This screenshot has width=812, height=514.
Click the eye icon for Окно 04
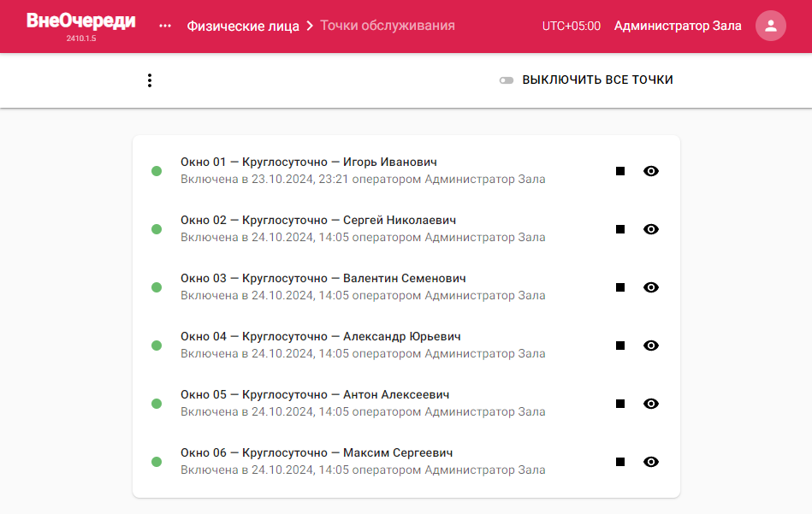651,346
